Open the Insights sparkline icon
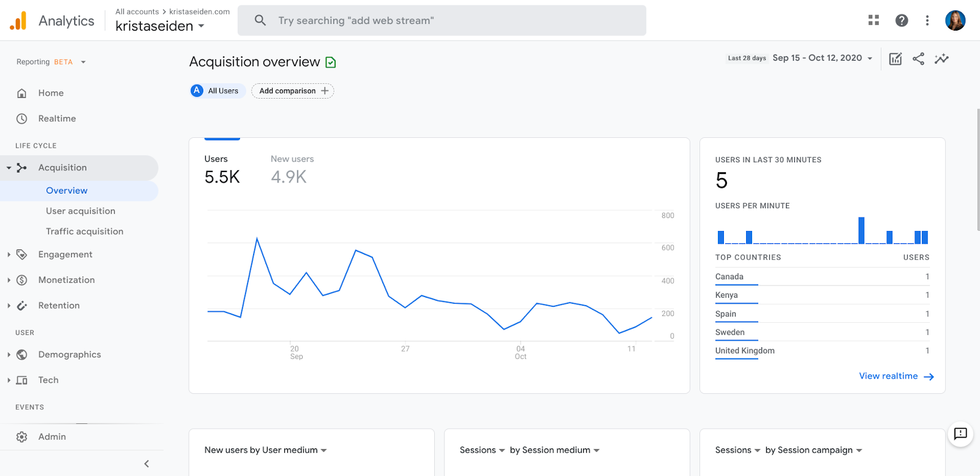 pyautogui.click(x=941, y=59)
